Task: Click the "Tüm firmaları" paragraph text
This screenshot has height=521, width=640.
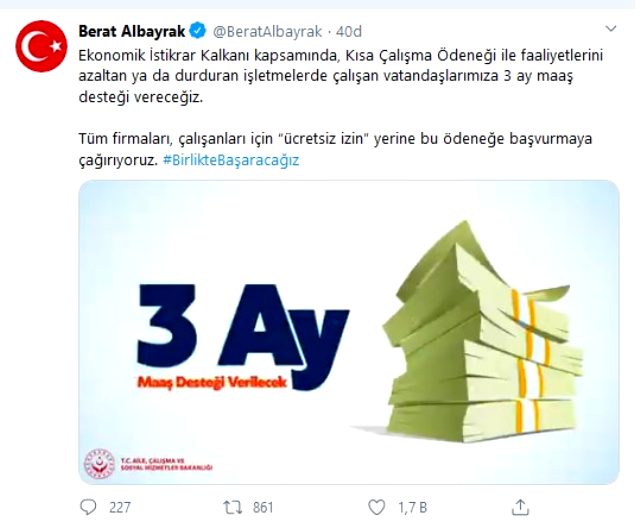Action: click(x=335, y=149)
